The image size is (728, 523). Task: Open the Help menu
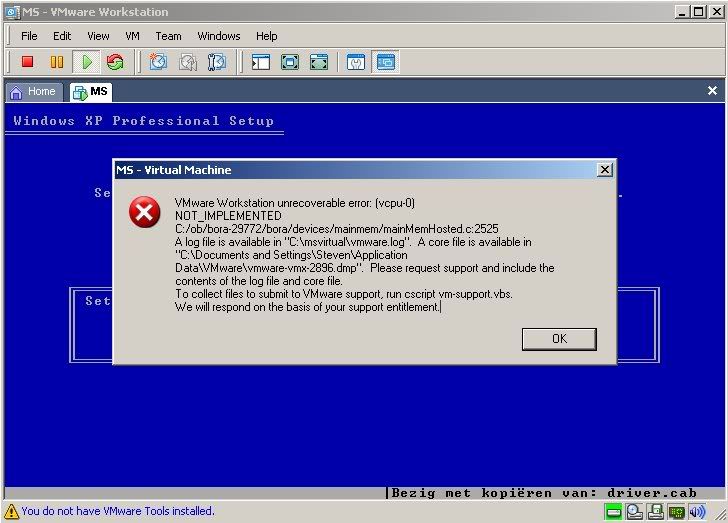click(266, 36)
